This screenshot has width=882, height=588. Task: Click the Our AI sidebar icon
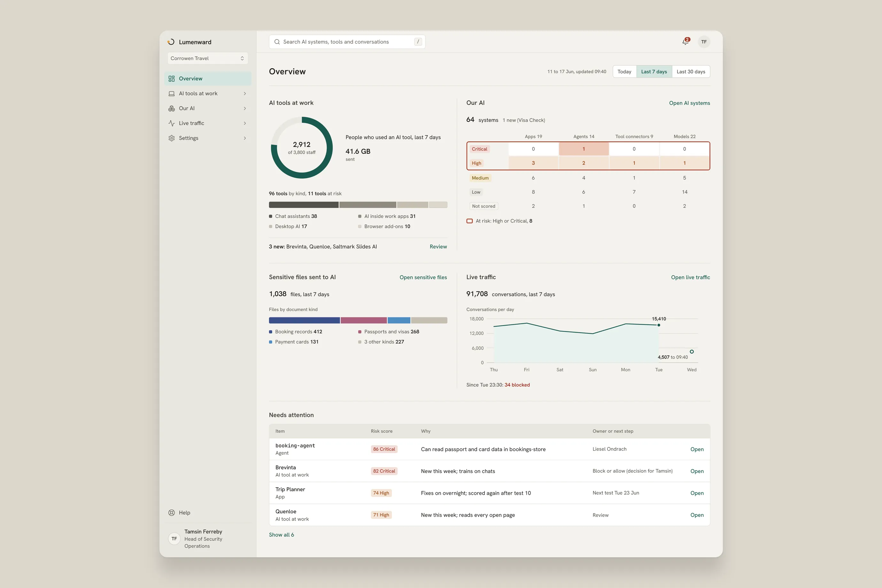click(x=171, y=108)
